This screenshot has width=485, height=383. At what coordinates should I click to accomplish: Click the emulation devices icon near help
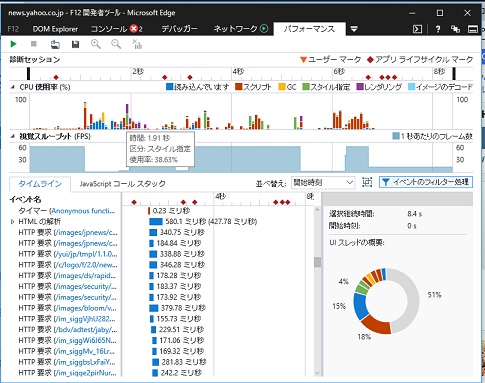click(x=455, y=29)
